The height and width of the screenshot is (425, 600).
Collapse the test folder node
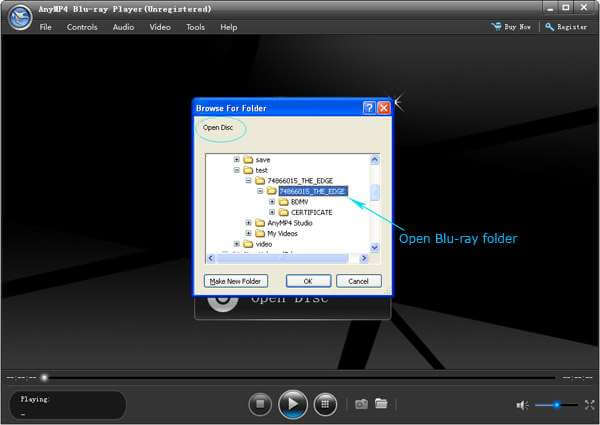point(236,170)
